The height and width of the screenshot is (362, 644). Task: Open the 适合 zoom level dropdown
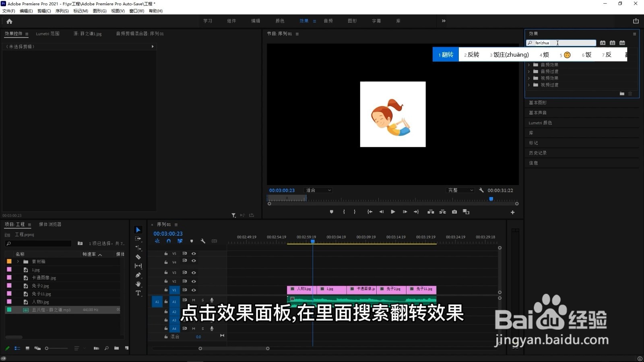click(318, 190)
